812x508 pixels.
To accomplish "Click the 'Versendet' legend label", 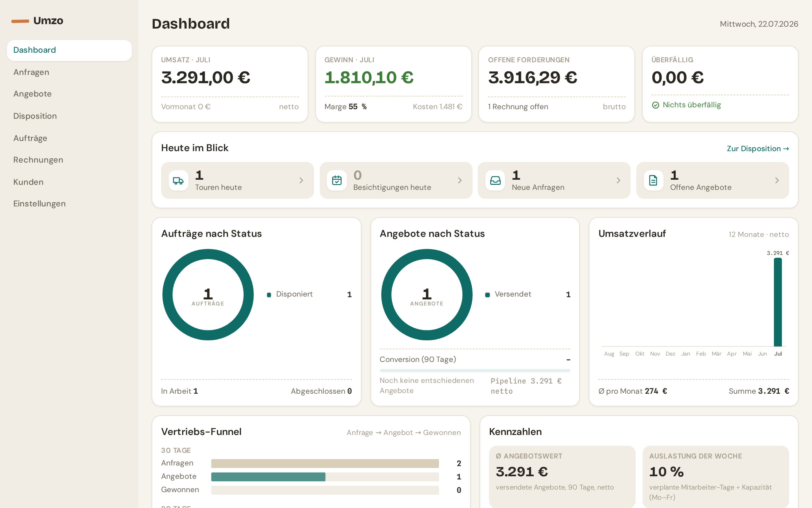I will [513, 294].
